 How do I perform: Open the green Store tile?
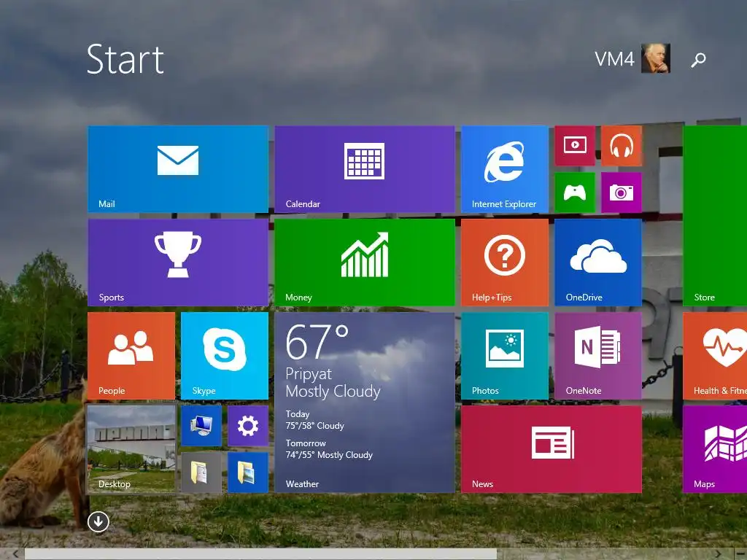pos(715,215)
